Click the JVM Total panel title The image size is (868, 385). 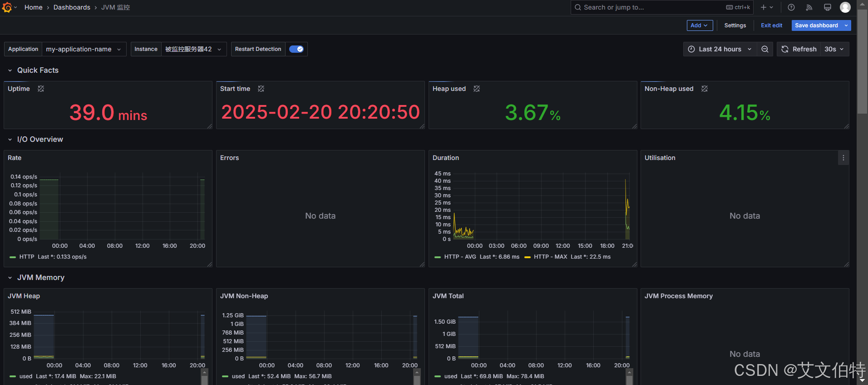point(448,296)
